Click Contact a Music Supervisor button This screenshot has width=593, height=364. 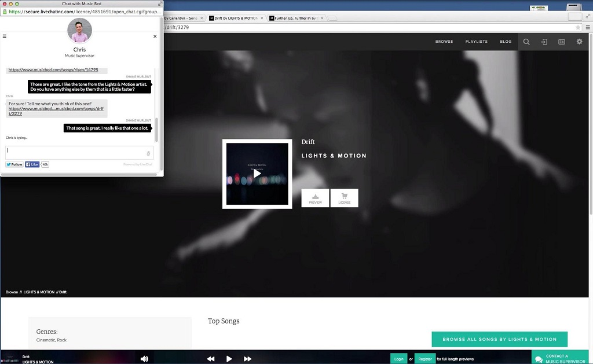pyautogui.click(x=561, y=358)
